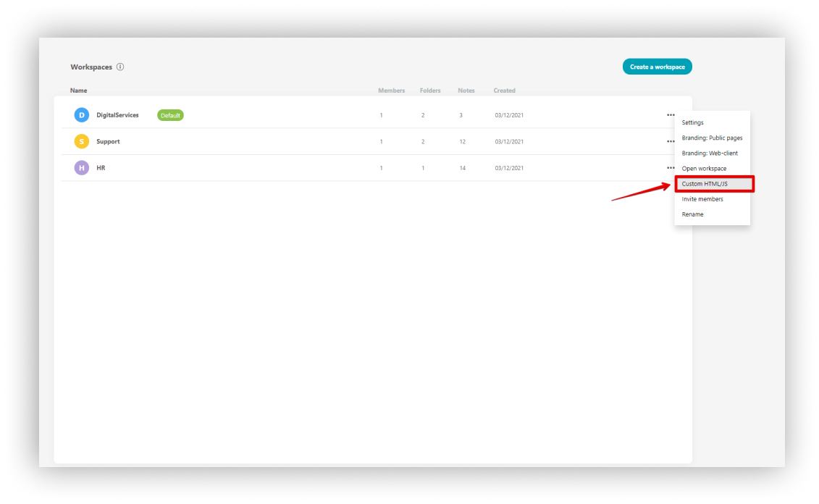Click the DigitalServices workspace name
This screenshot has width=819, height=504.
coord(117,115)
